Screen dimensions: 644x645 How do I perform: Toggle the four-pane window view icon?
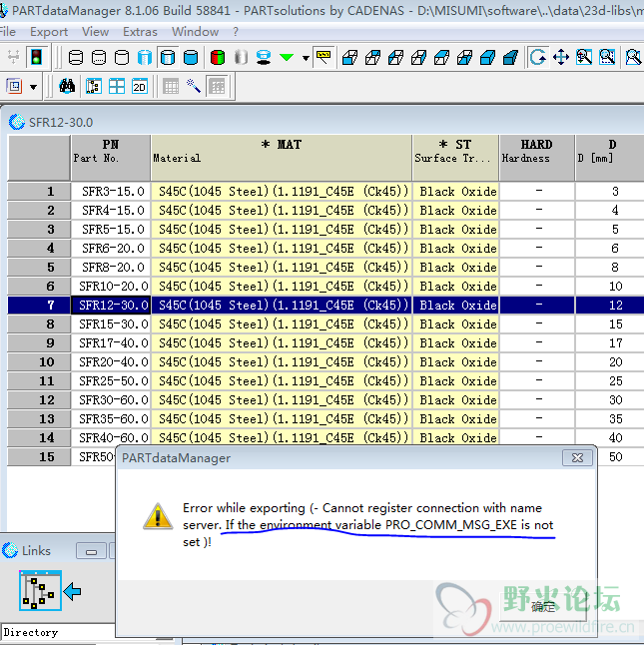[x=117, y=87]
